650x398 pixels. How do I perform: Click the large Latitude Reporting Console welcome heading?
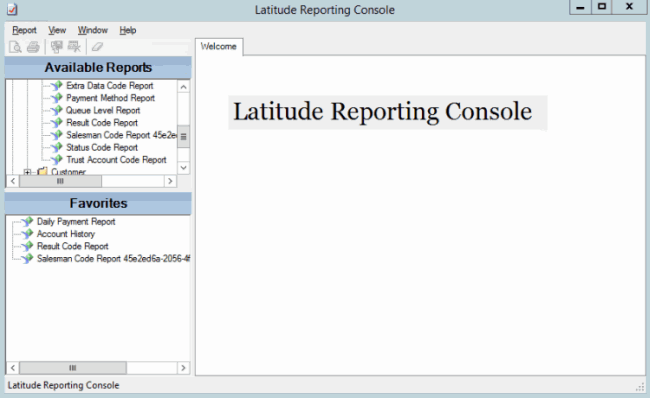pyautogui.click(x=383, y=112)
